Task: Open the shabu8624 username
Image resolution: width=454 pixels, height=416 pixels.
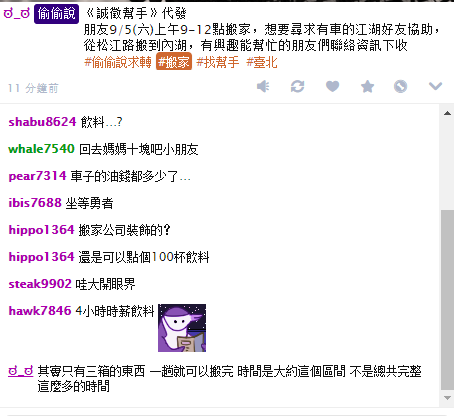Action: click(x=42, y=122)
